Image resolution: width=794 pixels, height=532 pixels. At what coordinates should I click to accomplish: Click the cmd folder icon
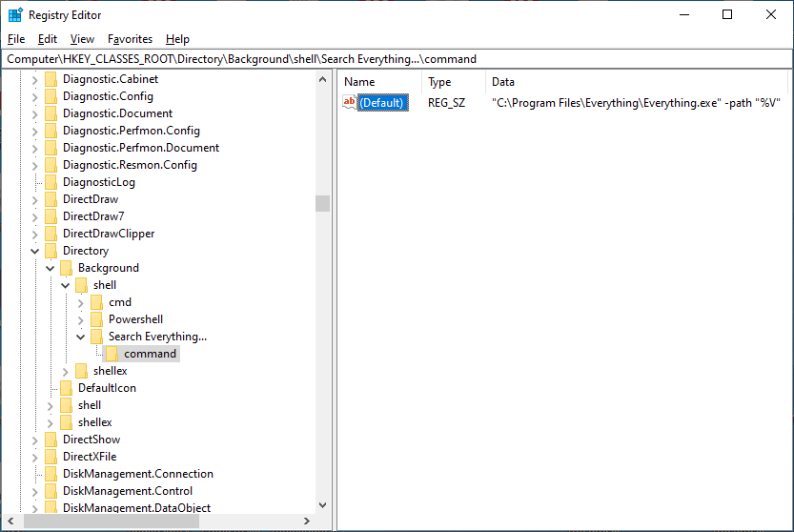(96, 302)
